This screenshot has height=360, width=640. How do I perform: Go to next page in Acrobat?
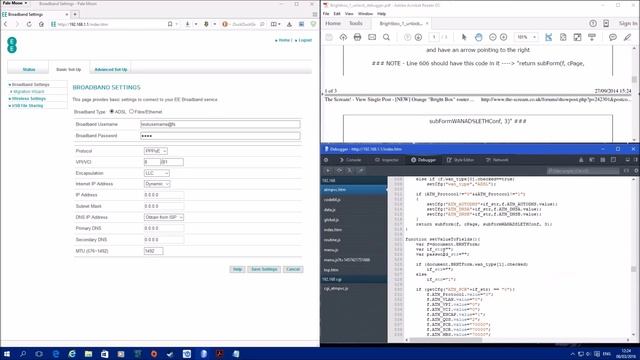point(418,37)
